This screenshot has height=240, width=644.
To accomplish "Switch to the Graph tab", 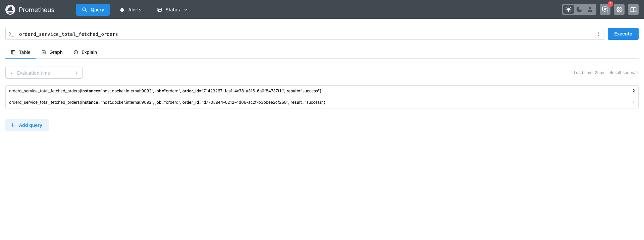I will click(52, 52).
